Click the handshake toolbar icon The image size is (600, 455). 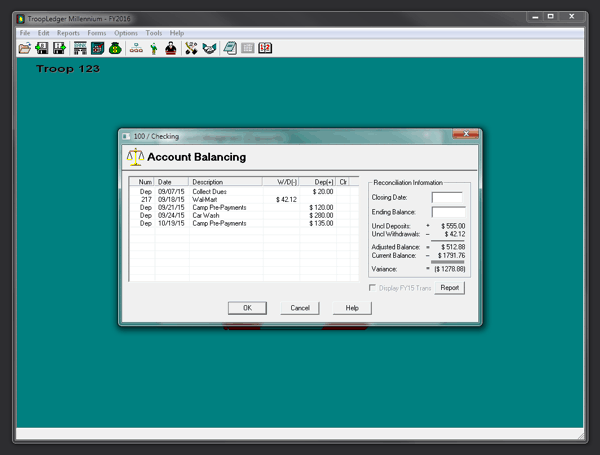click(x=209, y=48)
